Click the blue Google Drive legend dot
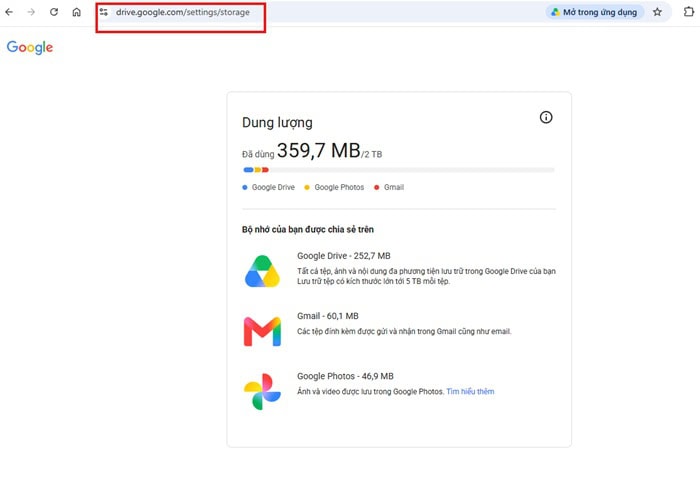 [x=245, y=188]
